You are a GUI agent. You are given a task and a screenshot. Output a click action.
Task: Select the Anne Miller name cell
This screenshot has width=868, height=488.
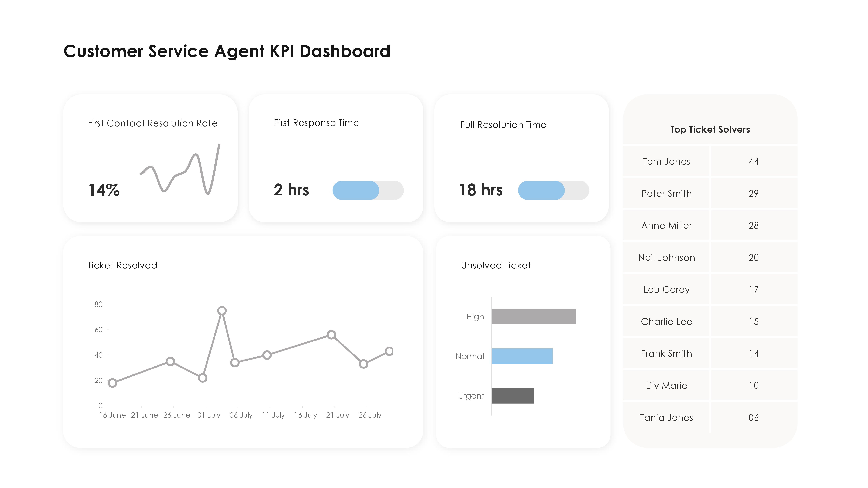667,225
